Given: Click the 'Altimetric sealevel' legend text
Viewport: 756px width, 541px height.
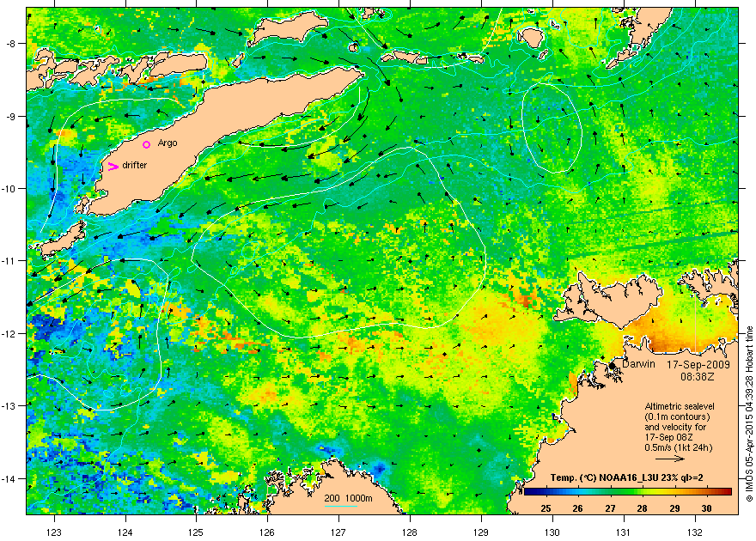Looking at the screenshot, I should 680,406.
